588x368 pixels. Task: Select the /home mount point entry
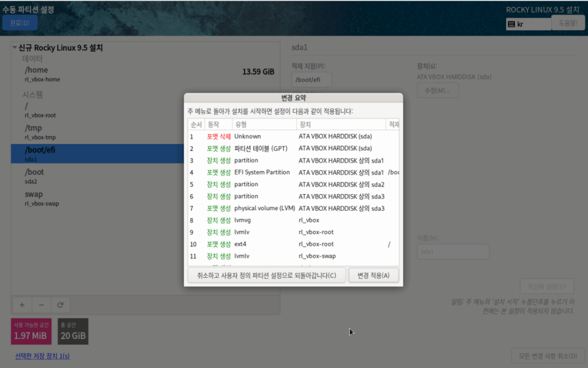[x=145, y=74]
